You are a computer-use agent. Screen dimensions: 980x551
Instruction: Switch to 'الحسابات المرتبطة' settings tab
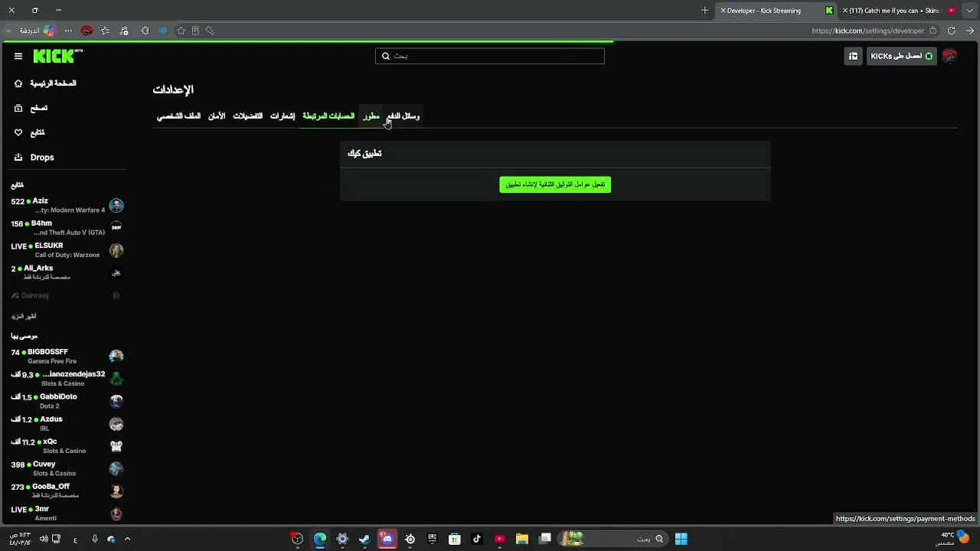328,116
